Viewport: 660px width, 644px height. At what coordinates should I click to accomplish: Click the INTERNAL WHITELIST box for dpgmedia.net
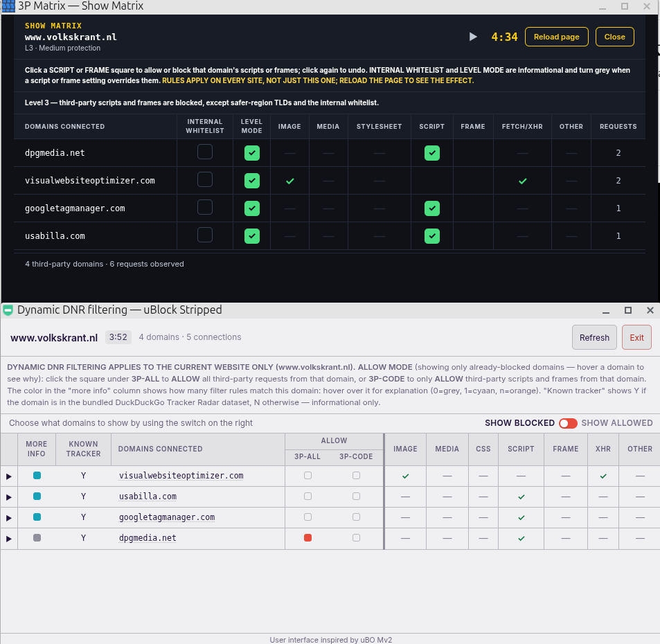[205, 152]
